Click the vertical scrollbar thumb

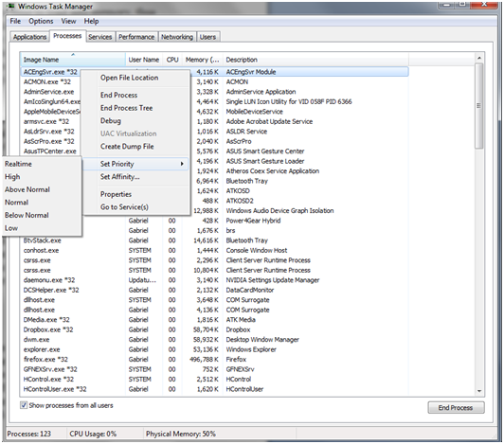479,105
